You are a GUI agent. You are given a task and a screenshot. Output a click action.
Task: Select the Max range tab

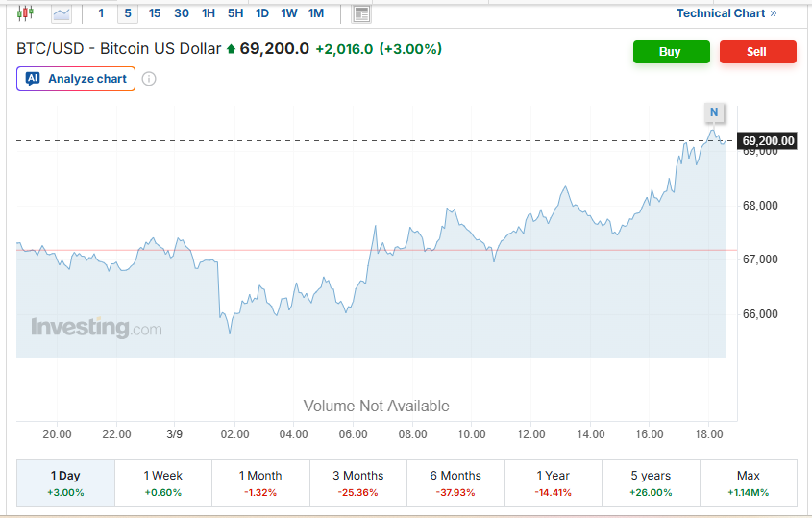(x=748, y=482)
